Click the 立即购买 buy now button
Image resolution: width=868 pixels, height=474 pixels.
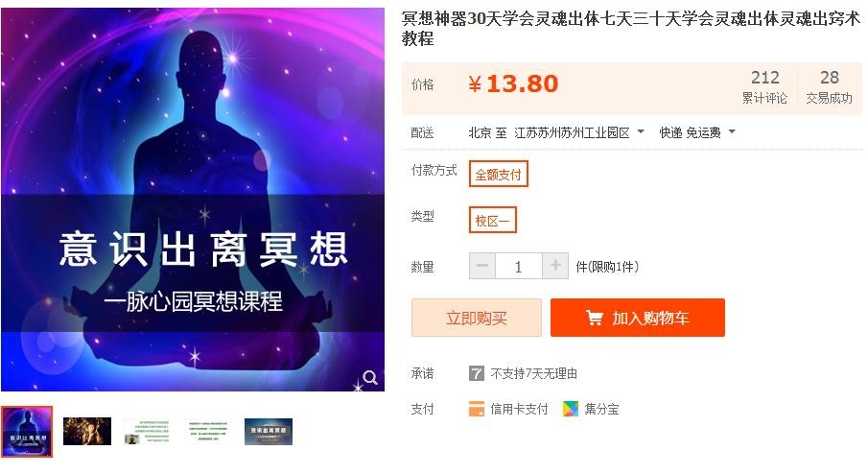point(476,318)
